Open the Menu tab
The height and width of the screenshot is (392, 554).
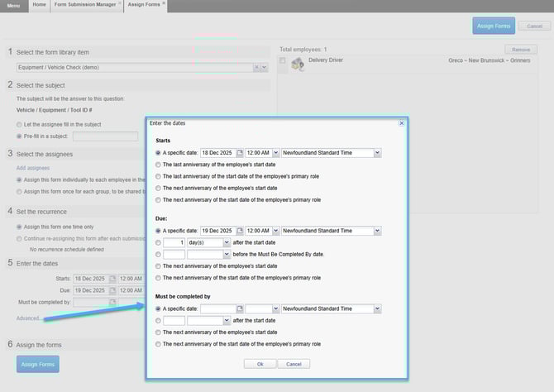click(x=14, y=6)
